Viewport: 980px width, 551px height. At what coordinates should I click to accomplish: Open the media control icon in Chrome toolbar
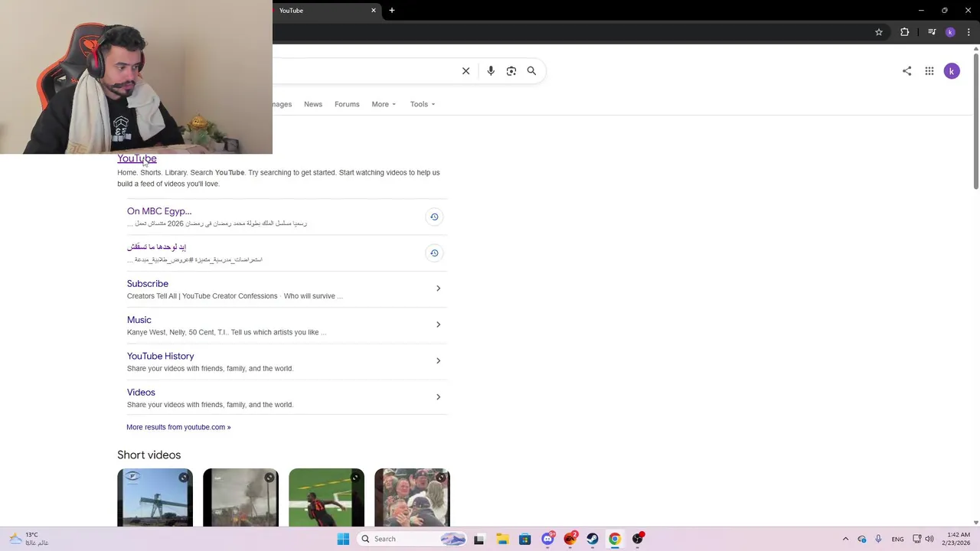click(932, 32)
